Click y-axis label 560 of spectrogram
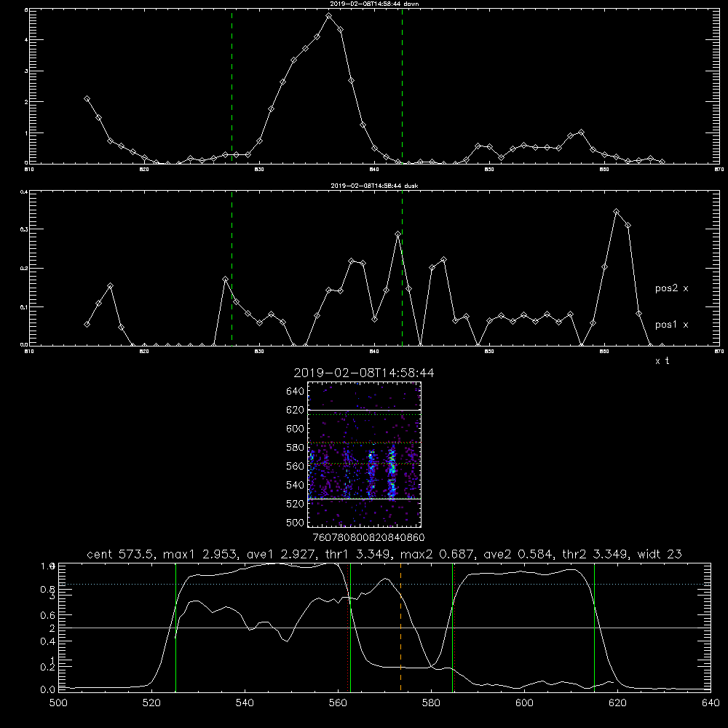The image size is (728, 728). point(295,466)
